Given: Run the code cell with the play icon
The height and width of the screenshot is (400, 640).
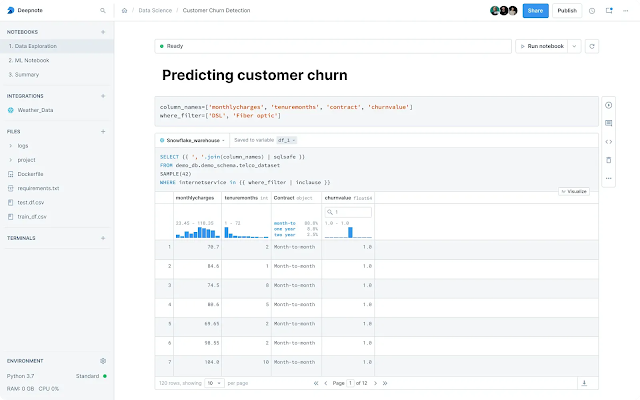Looking at the screenshot, I should tap(608, 105).
